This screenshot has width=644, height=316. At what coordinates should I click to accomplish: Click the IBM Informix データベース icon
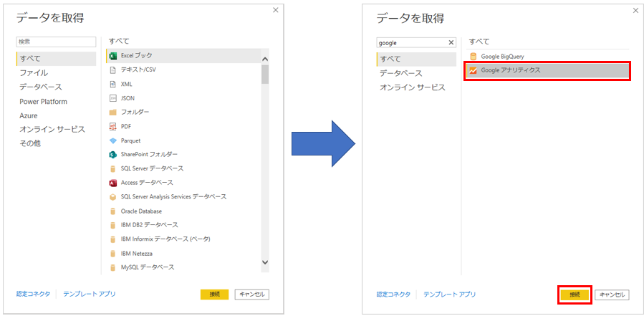click(x=113, y=239)
